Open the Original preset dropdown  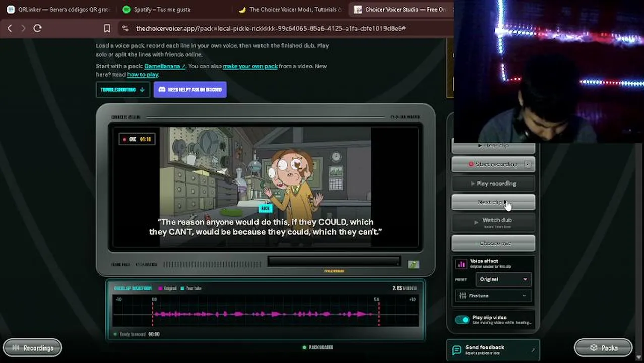[503, 279]
